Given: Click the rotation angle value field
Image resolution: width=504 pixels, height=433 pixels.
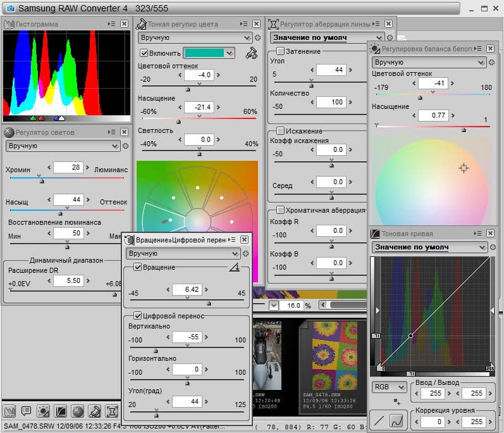Looking at the screenshot, I should [x=187, y=289].
